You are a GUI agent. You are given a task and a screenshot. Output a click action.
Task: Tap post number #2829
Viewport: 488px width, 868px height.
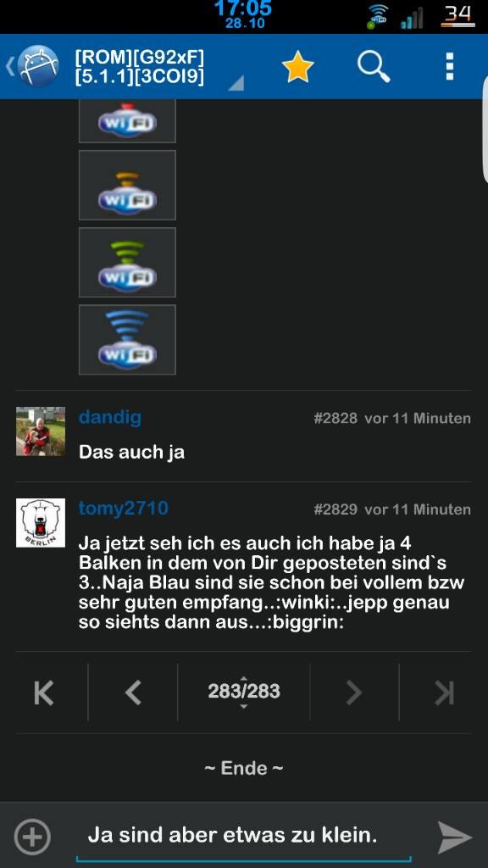pos(335,509)
